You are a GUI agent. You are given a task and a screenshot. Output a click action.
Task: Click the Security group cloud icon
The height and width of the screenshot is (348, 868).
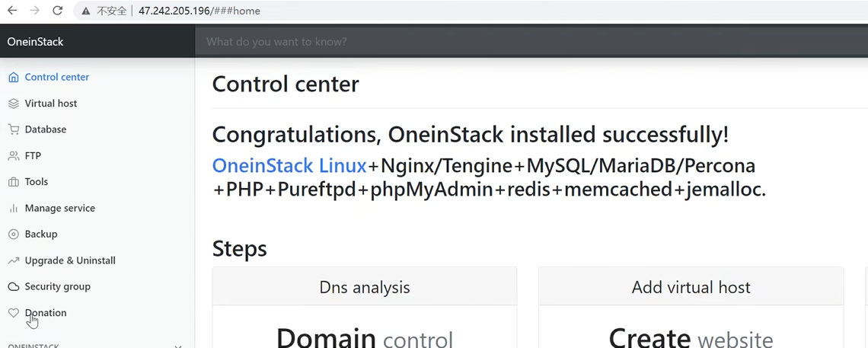(13, 287)
